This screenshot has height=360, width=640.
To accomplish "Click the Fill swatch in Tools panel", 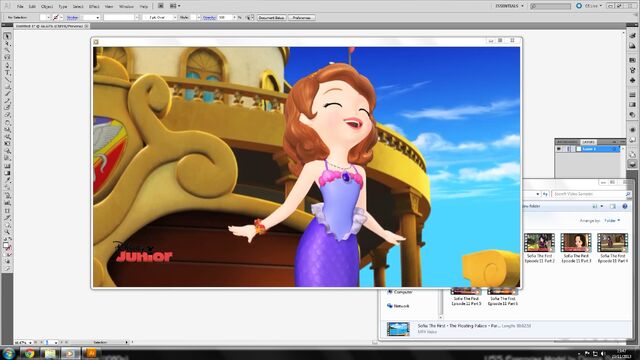I will pyautogui.click(x=6, y=245).
